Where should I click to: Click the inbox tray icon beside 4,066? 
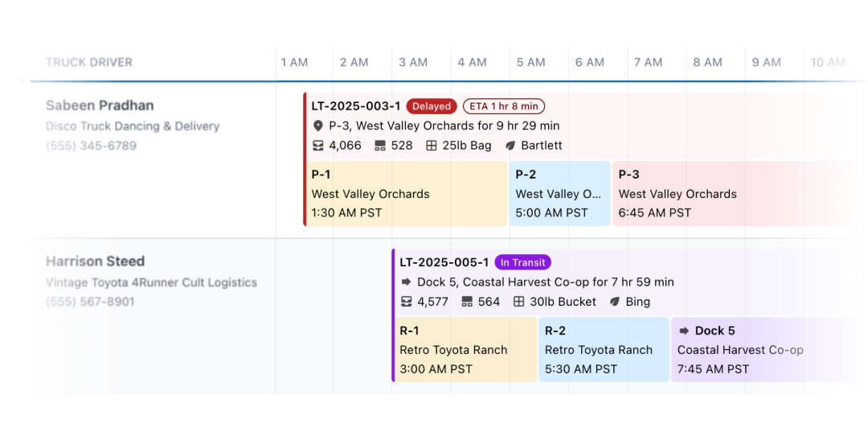pyautogui.click(x=318, y=146)
